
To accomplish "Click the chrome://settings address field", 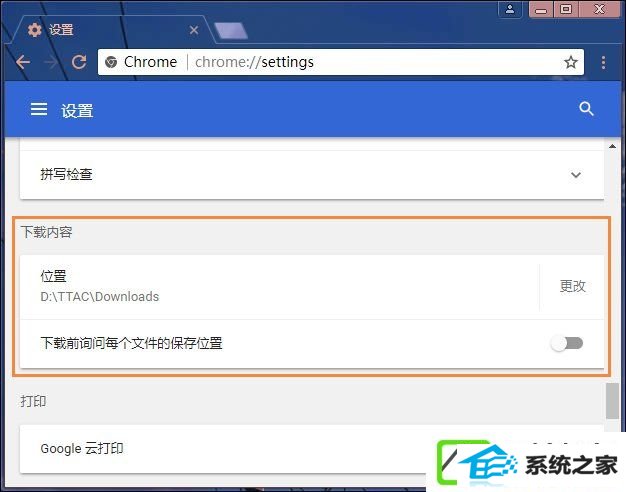I will pos(341,62).
